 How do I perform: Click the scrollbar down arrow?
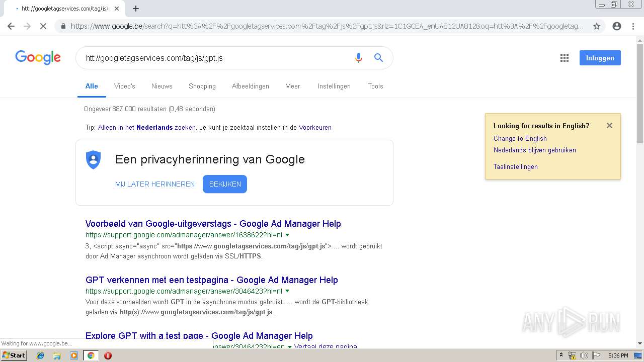pos(639,343)
